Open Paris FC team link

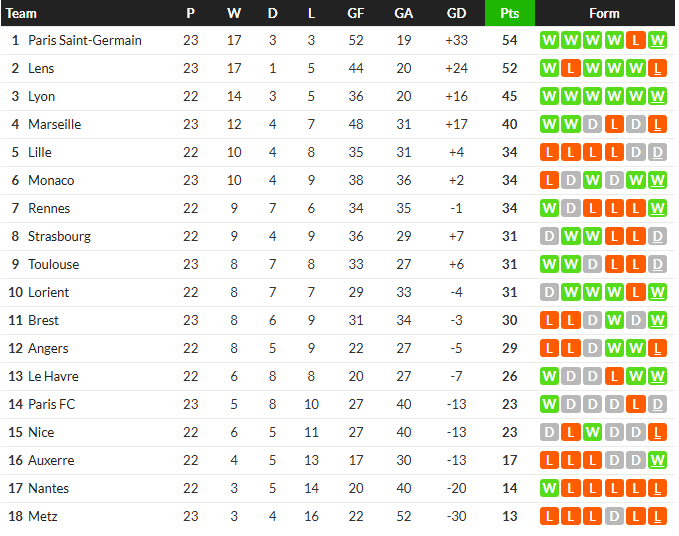click(52, 405)
